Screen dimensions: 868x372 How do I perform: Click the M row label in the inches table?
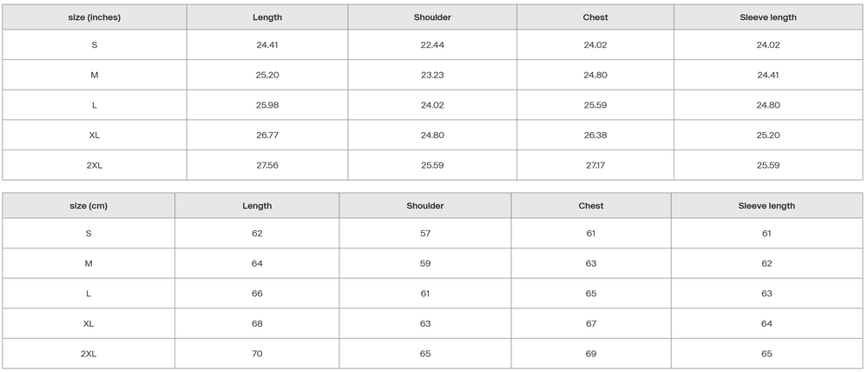tap(94, 75)
